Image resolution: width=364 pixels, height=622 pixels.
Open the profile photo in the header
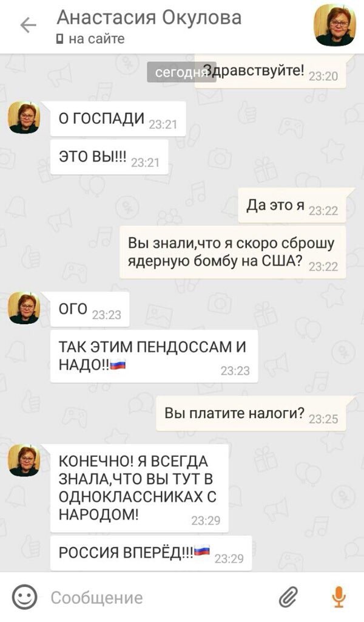click(335, 26)
